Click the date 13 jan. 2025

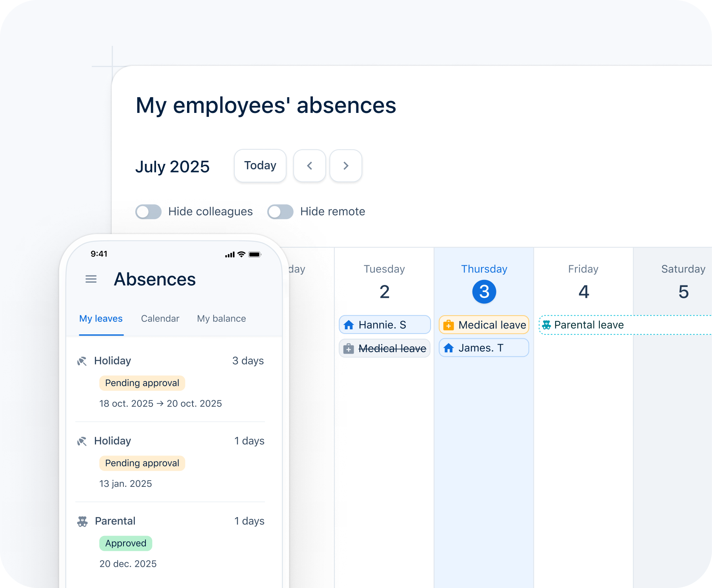125,484
